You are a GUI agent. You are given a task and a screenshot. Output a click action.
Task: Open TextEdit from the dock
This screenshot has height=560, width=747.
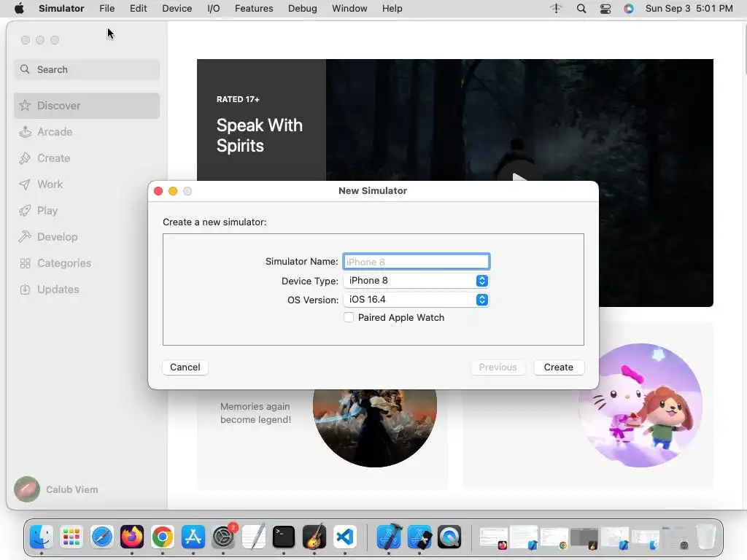(x=253, y=537)
